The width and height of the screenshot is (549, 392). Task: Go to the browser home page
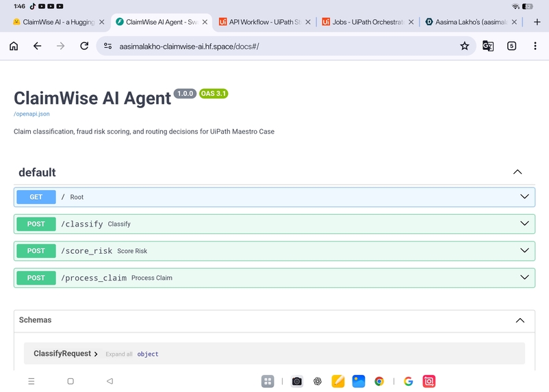click(14, 46)
